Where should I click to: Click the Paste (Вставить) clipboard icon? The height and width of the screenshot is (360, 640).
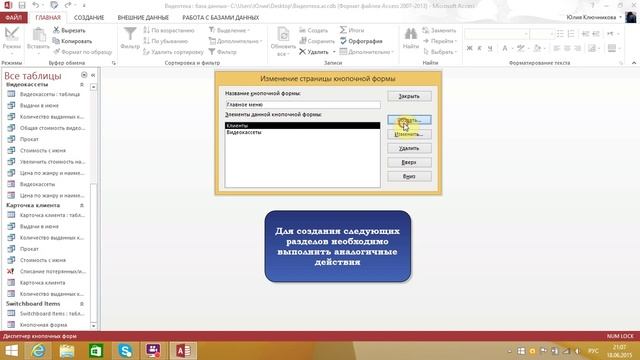pyautogui.click(x=39, y=34)
